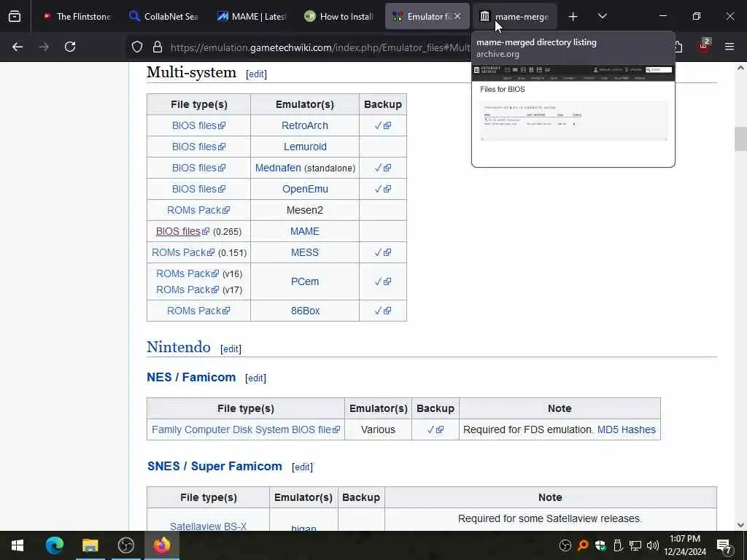Open Firefox View icon in tab bar
Viewport: 747px width, 560px height.
pyautogui.click(x=15, y=16)
